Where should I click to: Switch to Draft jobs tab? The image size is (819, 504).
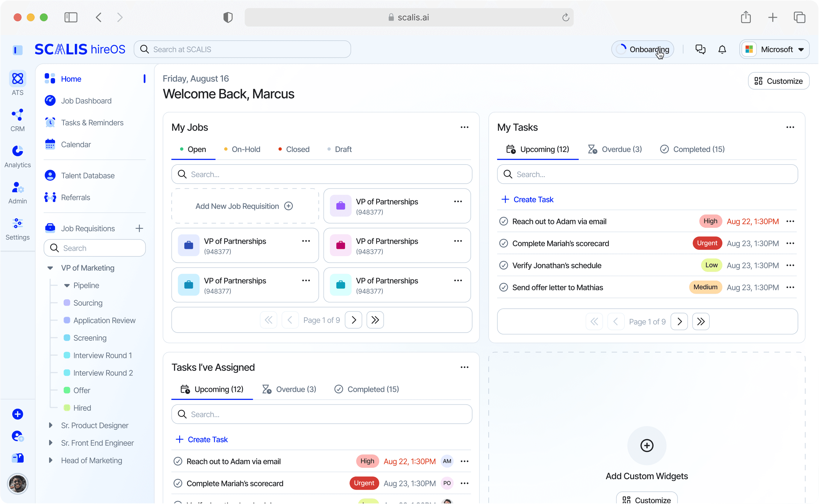tap(339, 149)
